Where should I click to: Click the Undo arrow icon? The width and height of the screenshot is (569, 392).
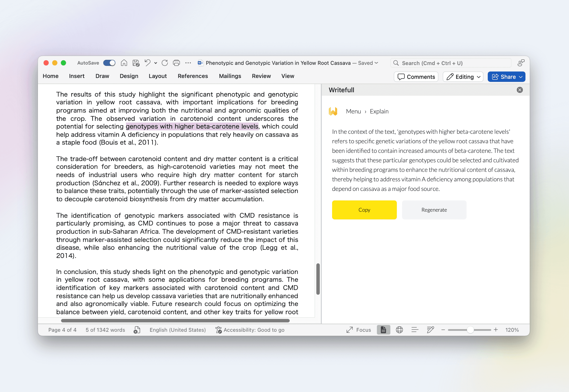pos(147,63)
